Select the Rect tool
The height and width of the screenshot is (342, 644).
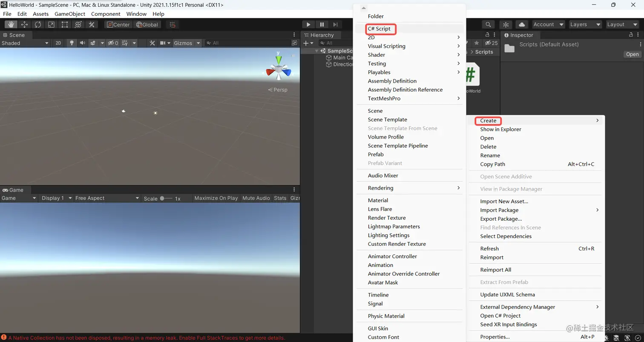click(65, 25)
